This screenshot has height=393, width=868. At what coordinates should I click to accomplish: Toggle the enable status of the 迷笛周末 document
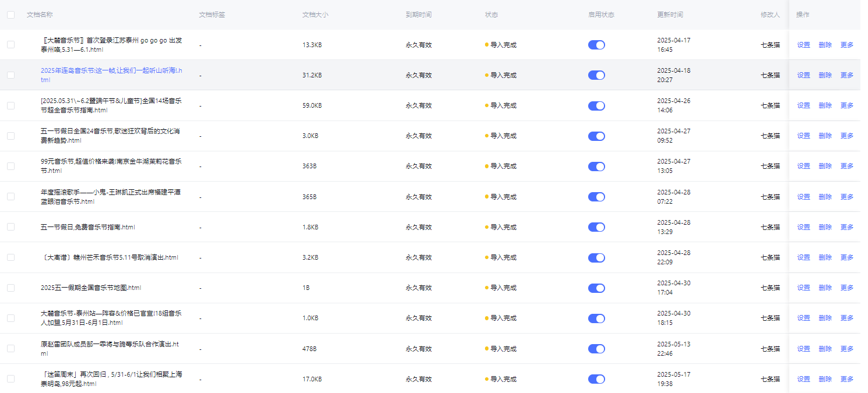[x=596, y=379]
